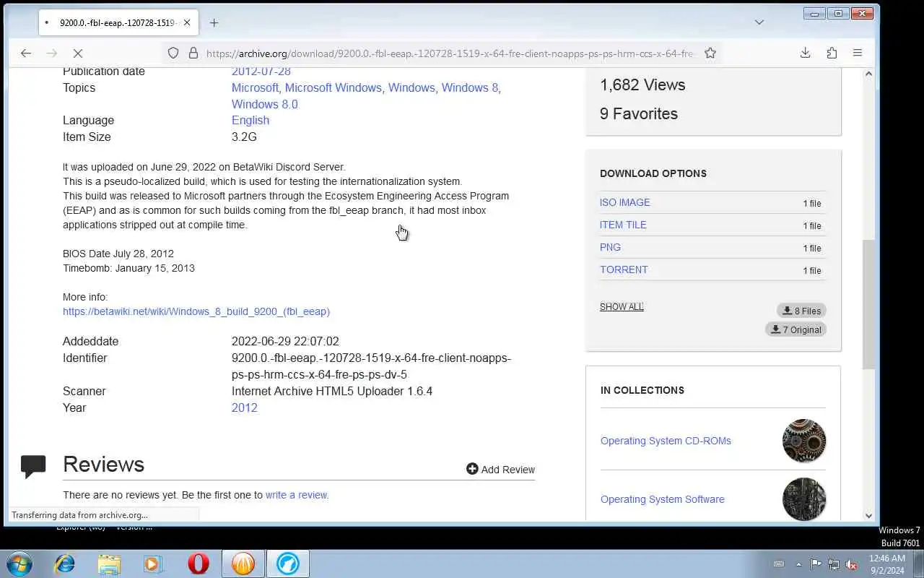Open the muted volume tray icon
Viewport: 924px width, 578px height.
pyautogui.click(x=852, y=564)
